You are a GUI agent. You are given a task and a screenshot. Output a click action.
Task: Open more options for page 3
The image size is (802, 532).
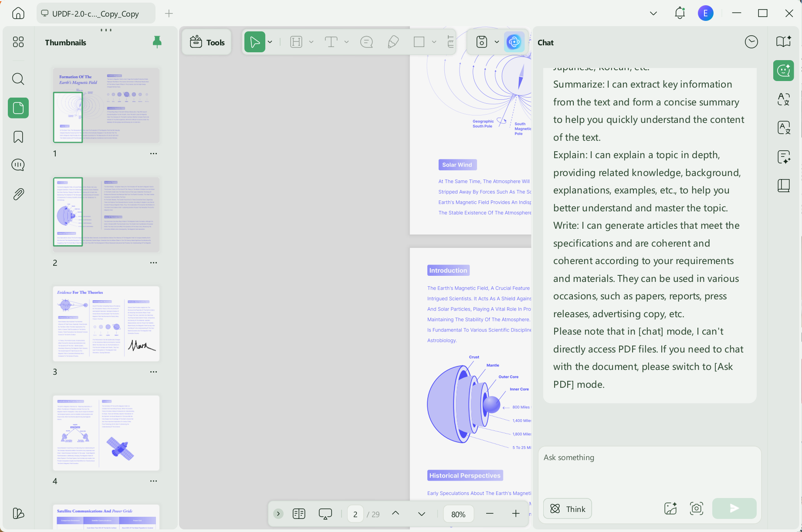click(153, 372)
